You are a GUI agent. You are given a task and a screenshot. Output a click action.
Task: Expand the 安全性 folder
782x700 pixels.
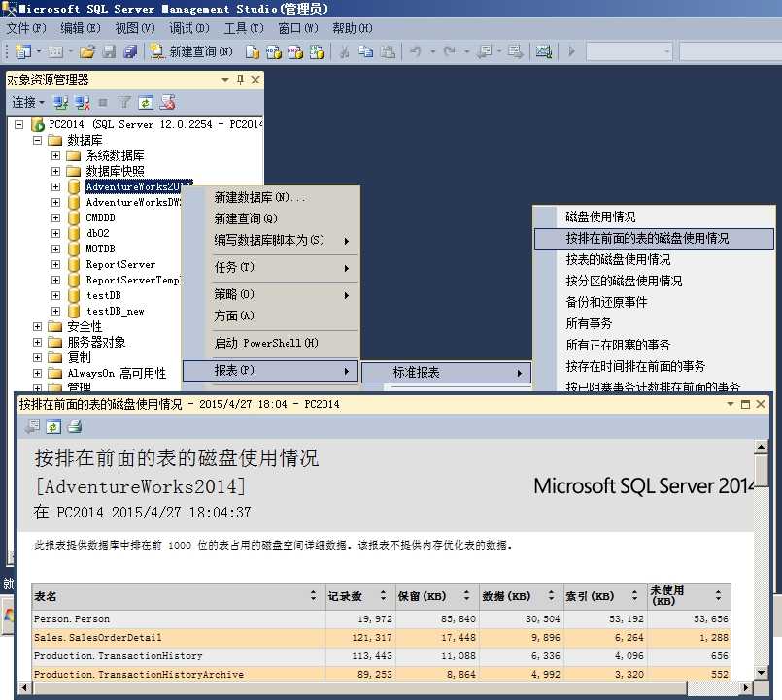38,326
